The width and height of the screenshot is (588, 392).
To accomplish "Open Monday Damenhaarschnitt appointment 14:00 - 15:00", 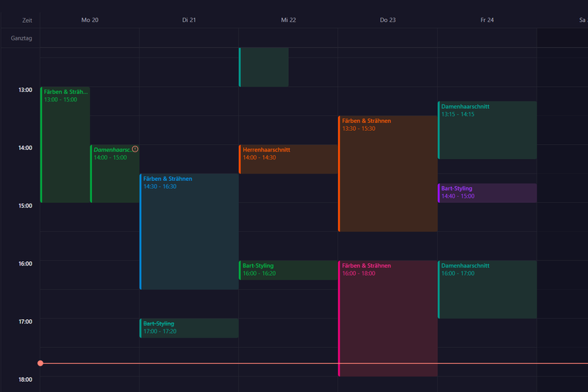I will click(x=115, y=174).
